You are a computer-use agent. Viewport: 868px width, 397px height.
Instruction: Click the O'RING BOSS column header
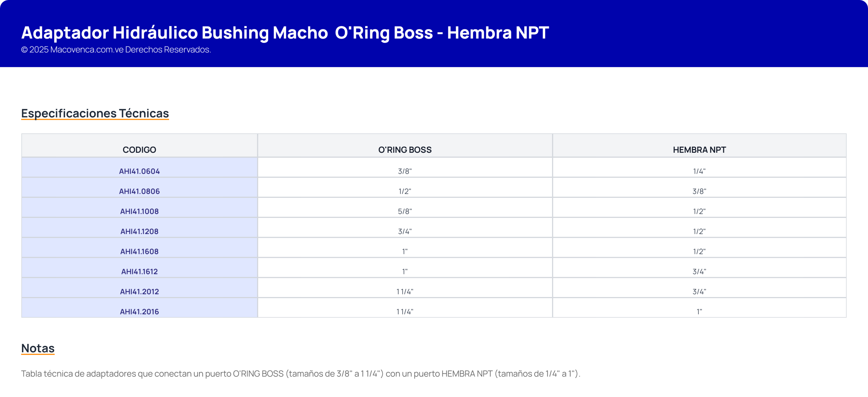tap(405, 150)
